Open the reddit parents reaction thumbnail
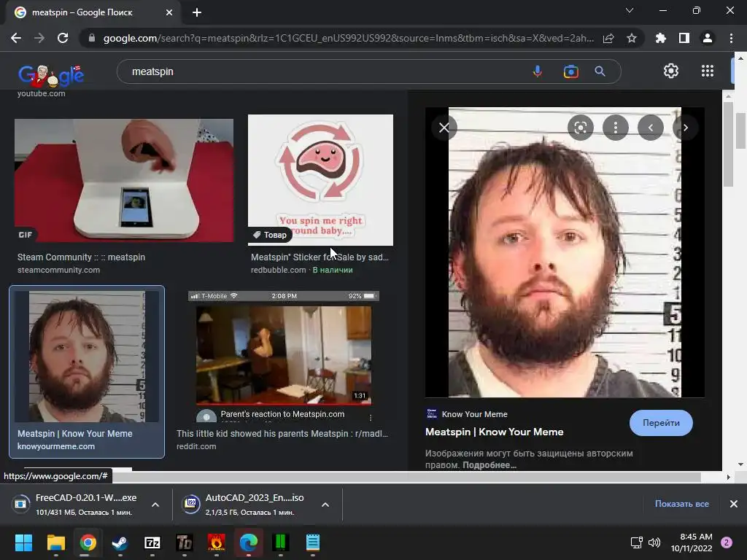Image resolution: width=747 pixels, height=560 pixels. (x=284, y=356)
